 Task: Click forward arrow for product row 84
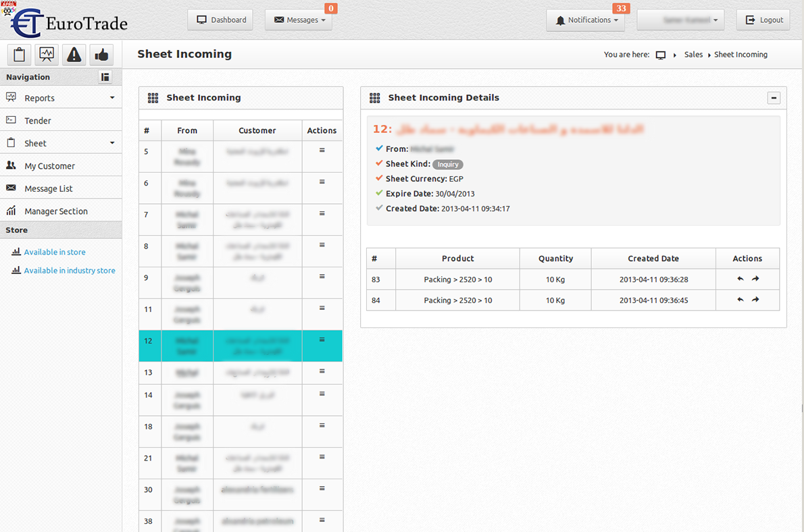(755, 300)
